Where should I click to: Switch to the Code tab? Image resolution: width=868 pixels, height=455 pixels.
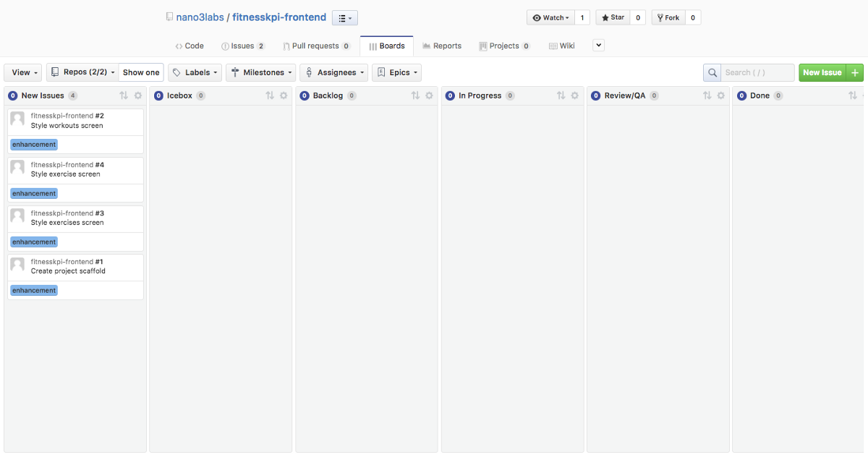pyautogui.click(x=190, y=46)
